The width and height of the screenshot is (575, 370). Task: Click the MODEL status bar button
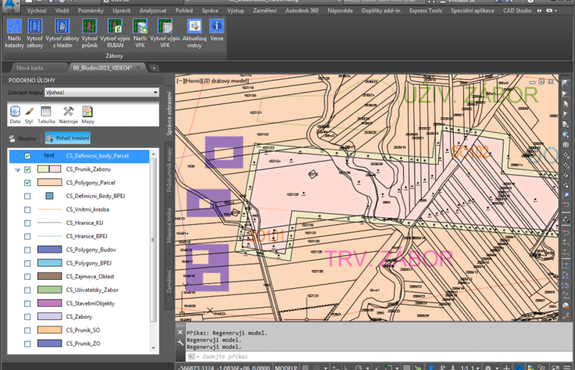coord(286,367)
